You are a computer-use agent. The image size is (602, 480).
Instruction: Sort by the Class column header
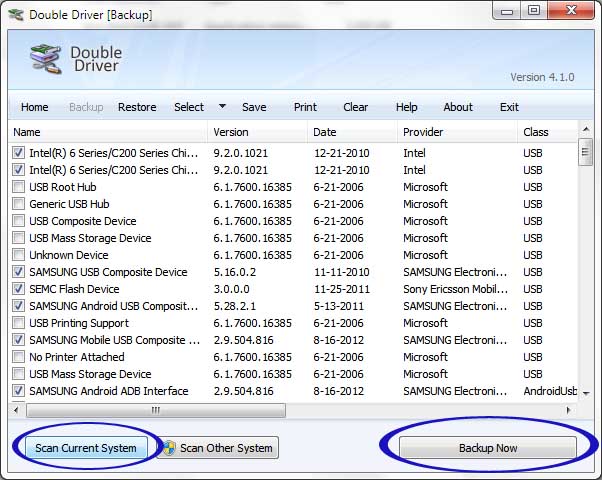[x=547, y=132]
